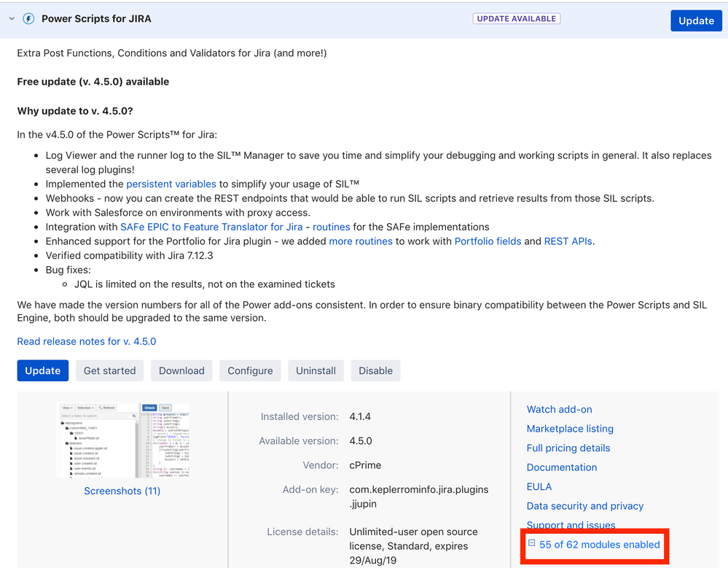The width and height of the screenshot is (728, 568).
Task: Select the available version value 4.5.0
Action: point(361,440)
